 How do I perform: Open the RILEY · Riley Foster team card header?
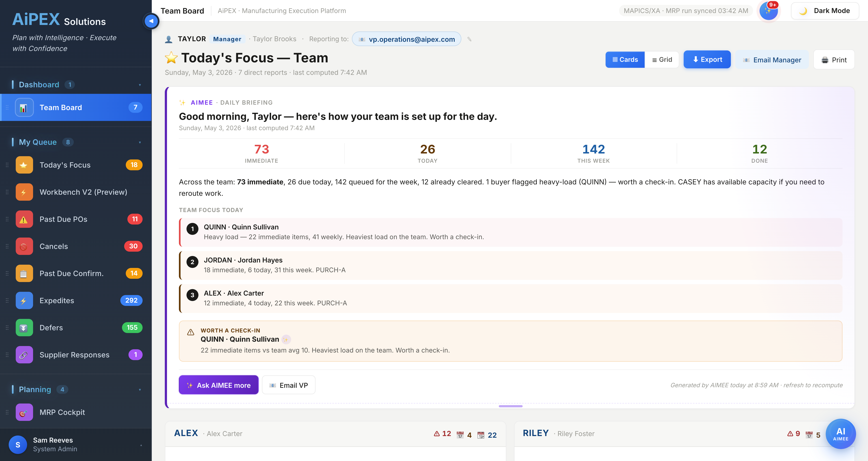(x=684, y=434)
